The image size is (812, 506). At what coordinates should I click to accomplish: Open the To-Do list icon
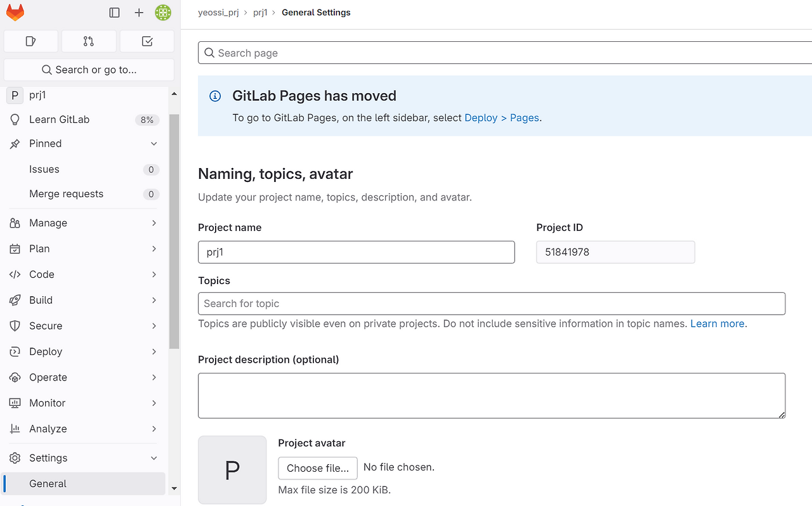pyautogui.click(x=147, y=41)
